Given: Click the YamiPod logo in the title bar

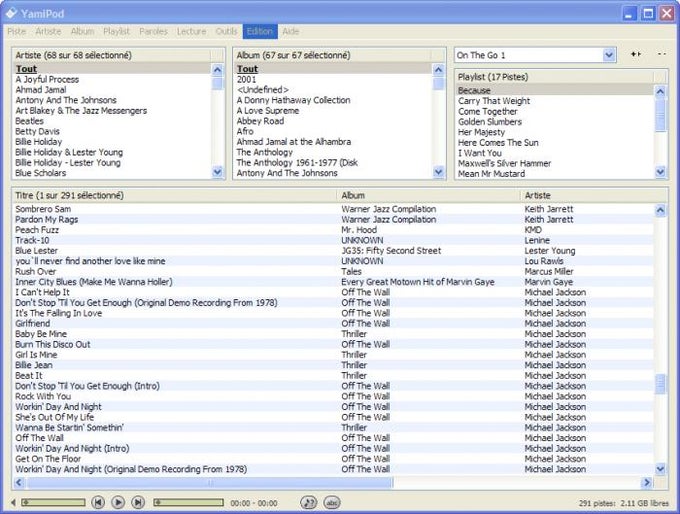Looking at the screenshot, I should coord(11,13).
